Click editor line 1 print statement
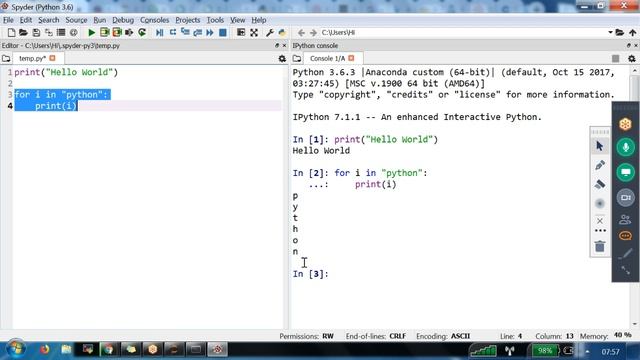The width and height of the screenshot is (640, 360). (66, 72)
